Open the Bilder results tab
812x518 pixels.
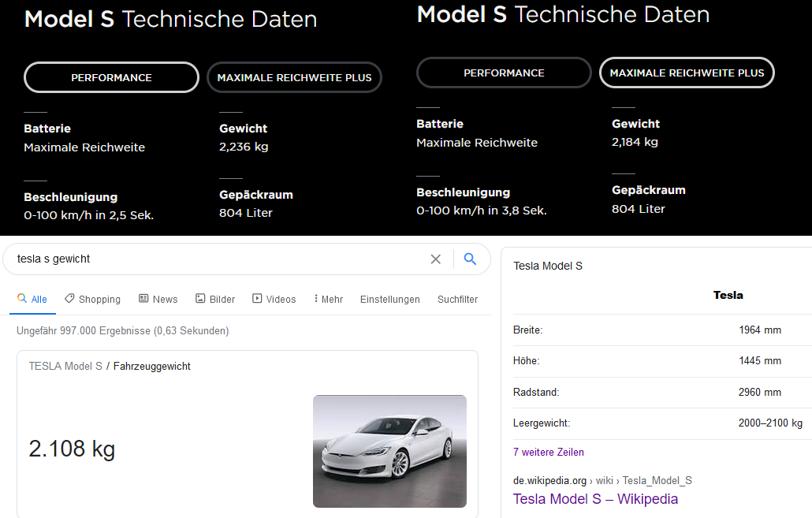coord(215,300)
